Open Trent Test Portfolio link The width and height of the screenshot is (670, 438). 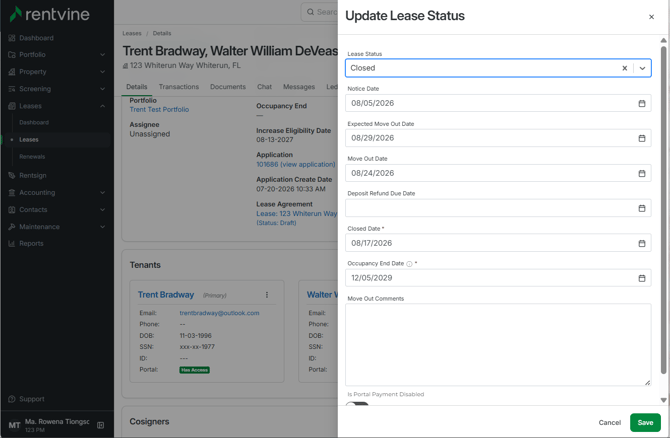(159, 109)
